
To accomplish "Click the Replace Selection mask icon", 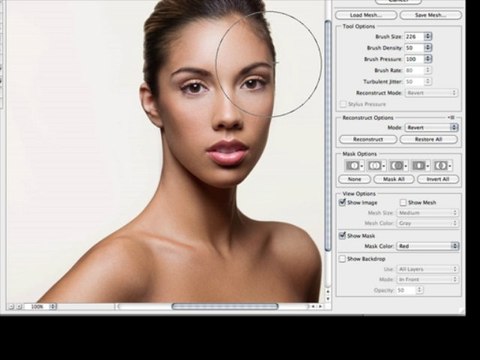I will point(352,165).
